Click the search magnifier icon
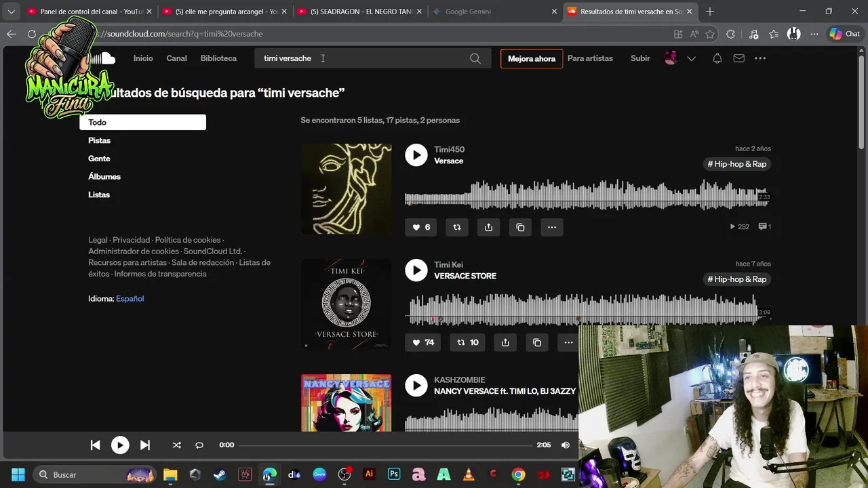 (x=475, y=58)
